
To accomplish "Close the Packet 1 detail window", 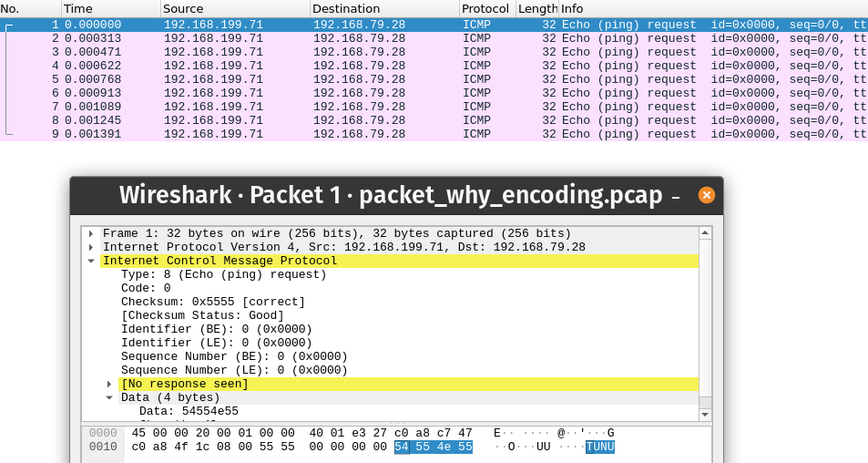I will coord(707,195).
